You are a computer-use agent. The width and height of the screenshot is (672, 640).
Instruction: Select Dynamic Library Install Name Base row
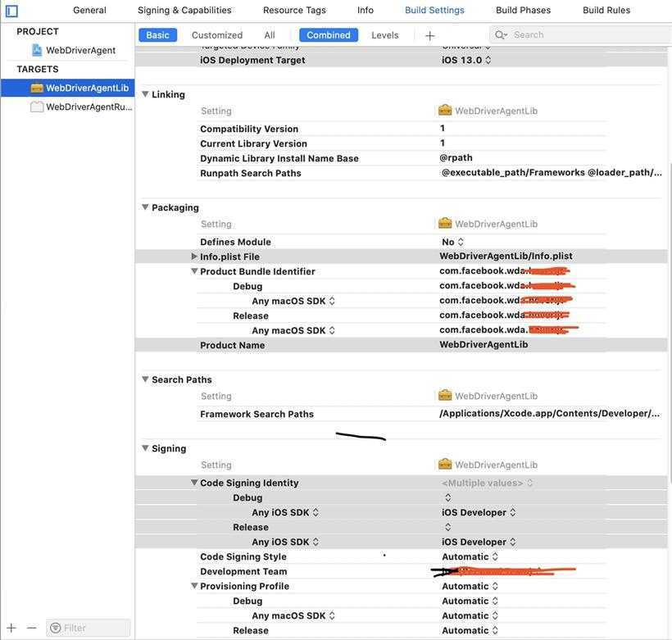402,158
